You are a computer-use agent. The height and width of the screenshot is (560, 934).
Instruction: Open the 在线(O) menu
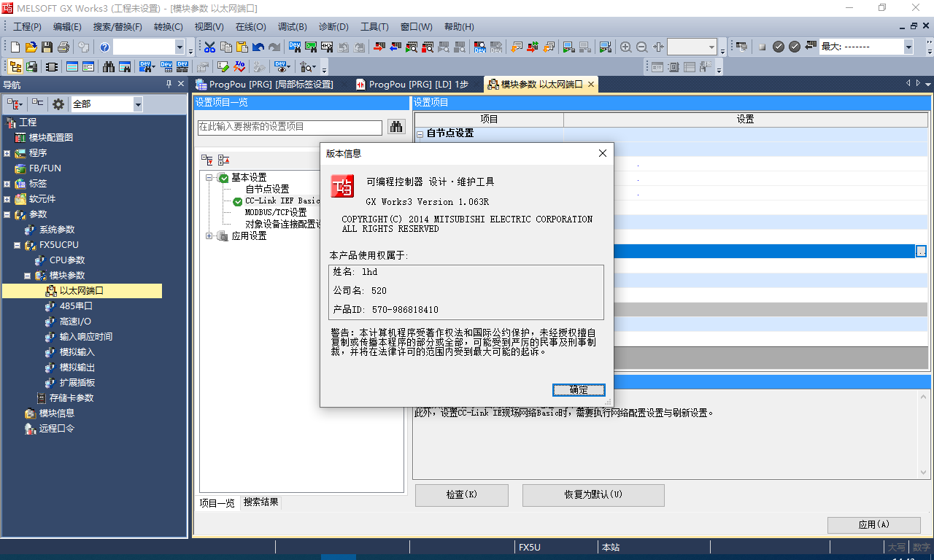coord(250,27)
